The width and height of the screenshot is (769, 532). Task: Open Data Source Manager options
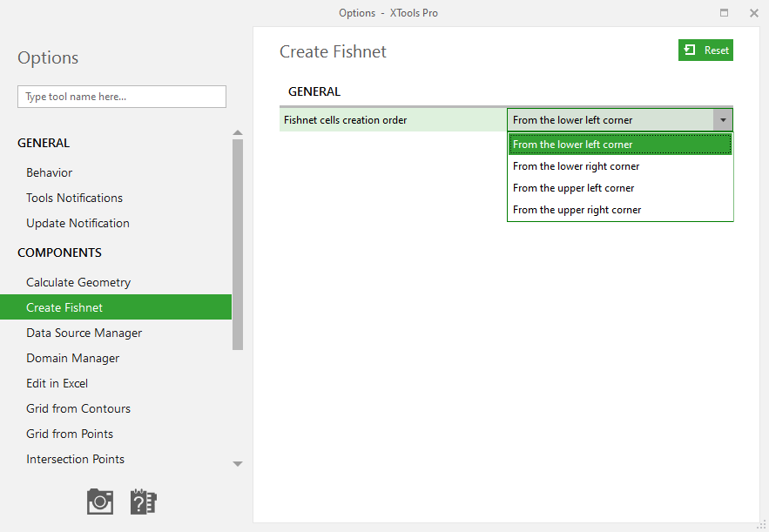click(x=84, y=333)
